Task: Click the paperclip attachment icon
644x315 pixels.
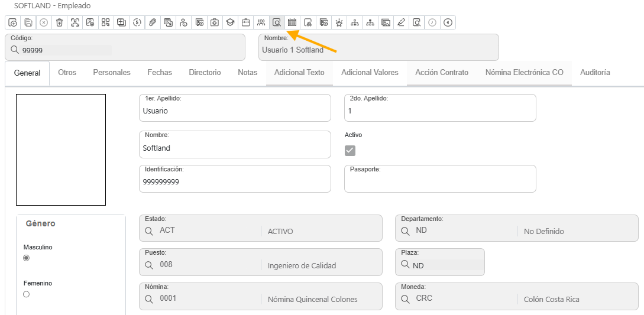Action: pos(152,22)
